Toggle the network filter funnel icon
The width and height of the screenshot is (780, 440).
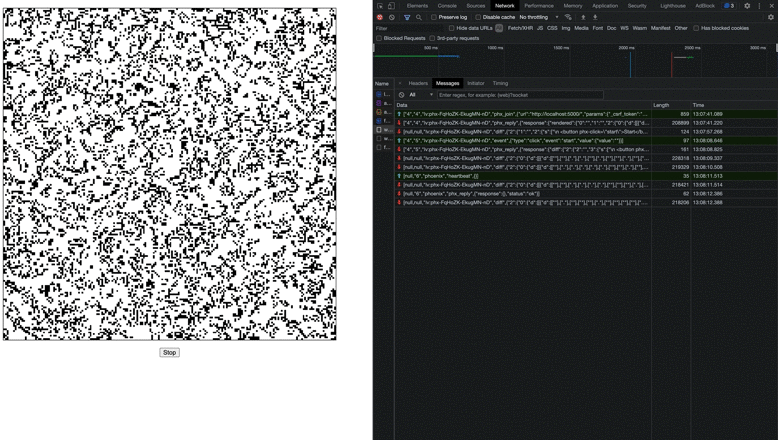[407, 17]
